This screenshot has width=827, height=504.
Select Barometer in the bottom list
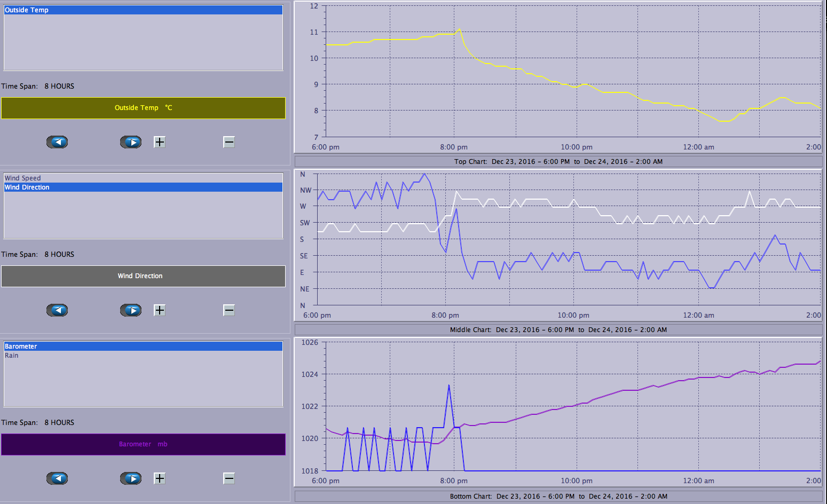[x=143, y=346]
